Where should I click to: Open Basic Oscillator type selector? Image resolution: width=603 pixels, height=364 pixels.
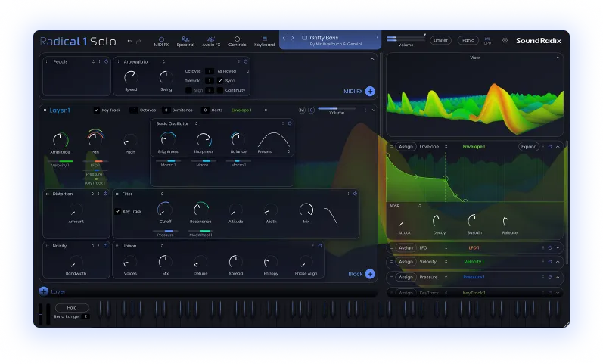[196, 123]
